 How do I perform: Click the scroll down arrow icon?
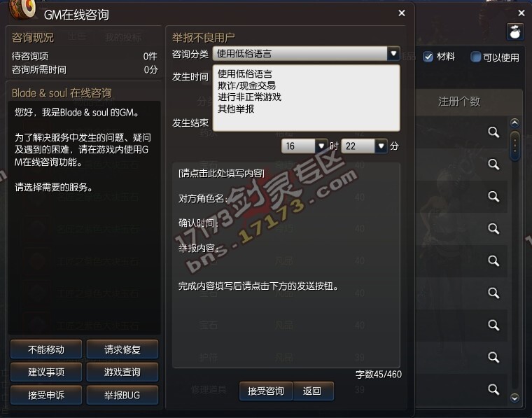[514, 397]
